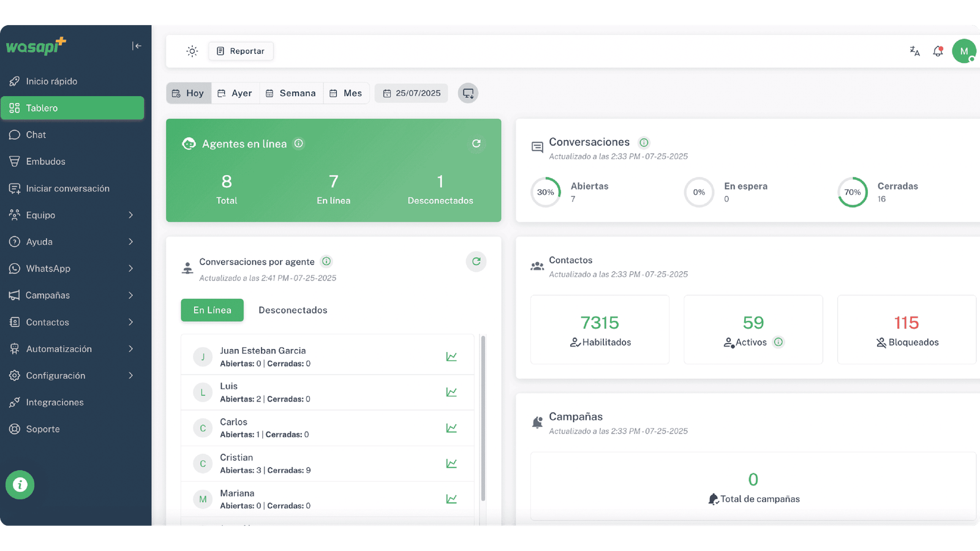Refresh the Agentes en línea card
The image size is (980, 551).
[x=477, y=143]
